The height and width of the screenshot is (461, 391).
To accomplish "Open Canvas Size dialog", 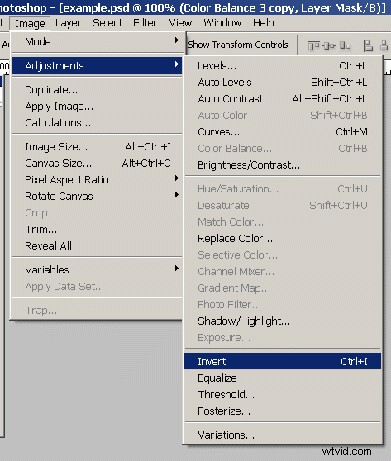I will click(x=97, y=163).
